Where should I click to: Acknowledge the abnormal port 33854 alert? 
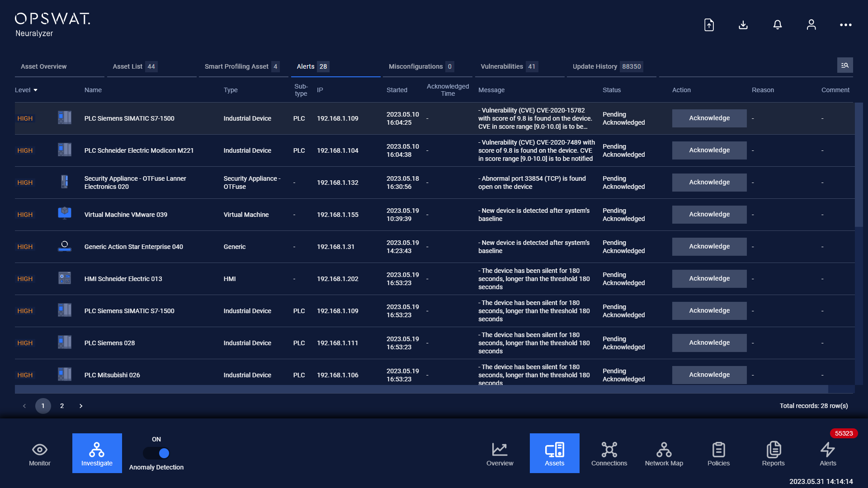pos(709,182)
